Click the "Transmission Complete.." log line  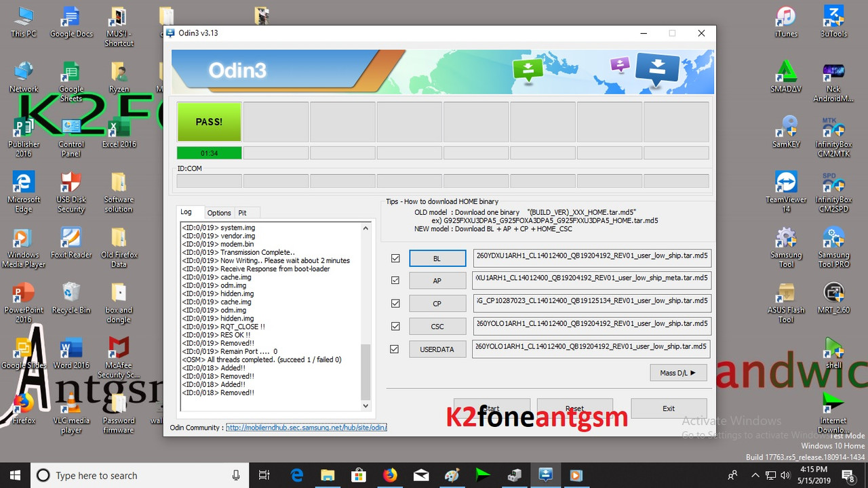coord(239,252)
